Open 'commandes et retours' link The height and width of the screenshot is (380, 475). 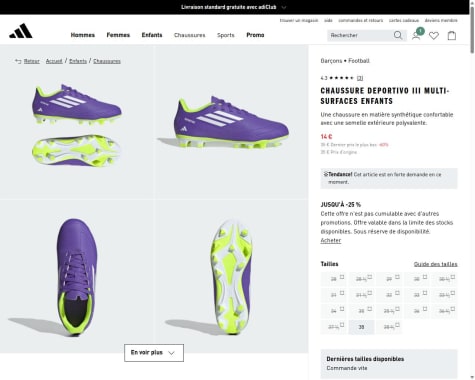click(x=361, y=21)
